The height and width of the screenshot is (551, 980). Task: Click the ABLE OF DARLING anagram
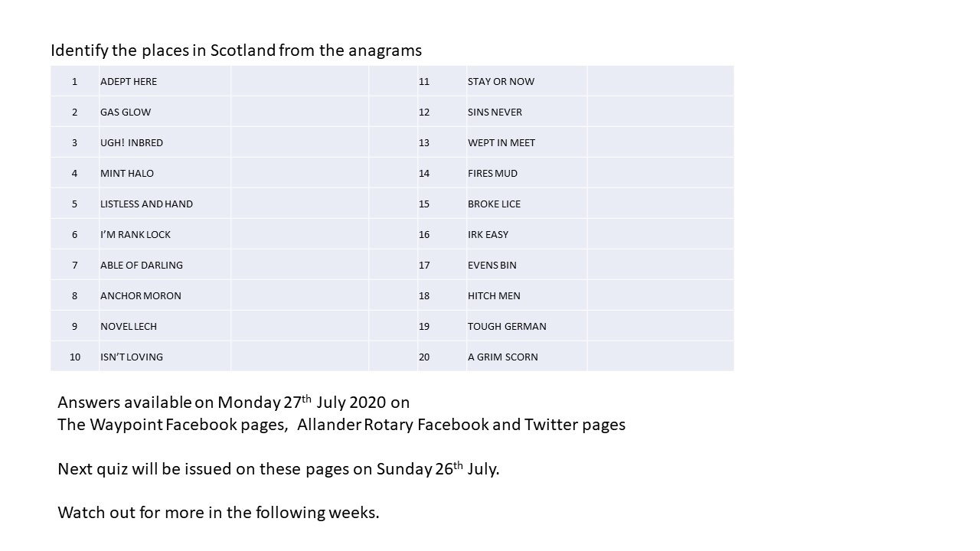click(x=142, y=265)
